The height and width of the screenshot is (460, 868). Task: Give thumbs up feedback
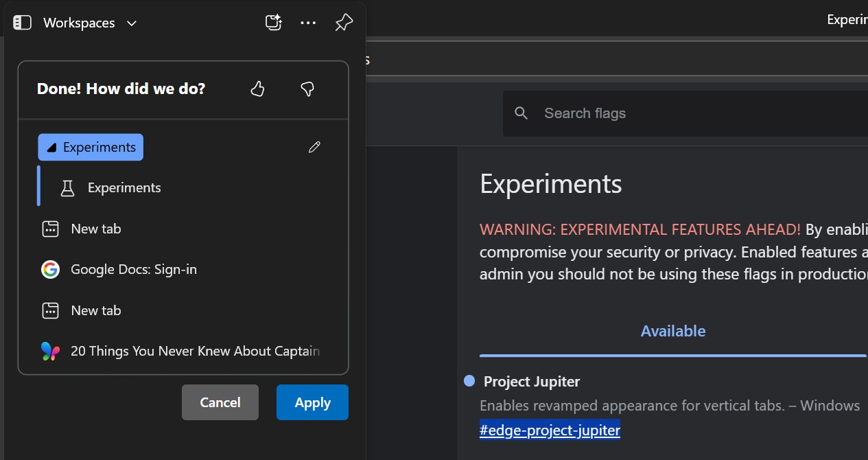coord(257,89)
